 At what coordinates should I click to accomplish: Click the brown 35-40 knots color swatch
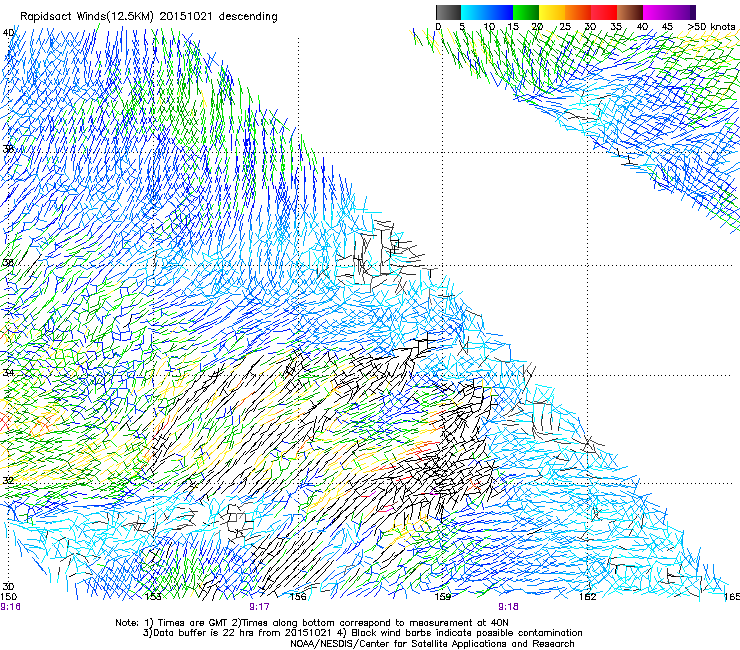(x=630, y=12)
